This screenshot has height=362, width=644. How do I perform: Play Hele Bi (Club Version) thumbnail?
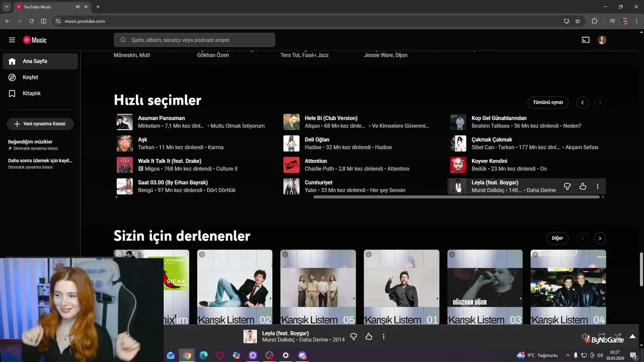[291, 122]
